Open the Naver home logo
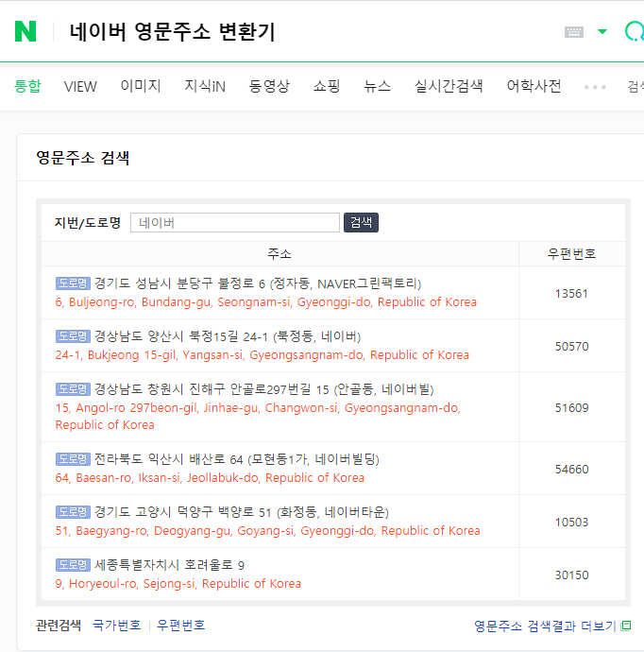Image resolution: width=644 pixels, height=652 pixels. click(25, 31)
